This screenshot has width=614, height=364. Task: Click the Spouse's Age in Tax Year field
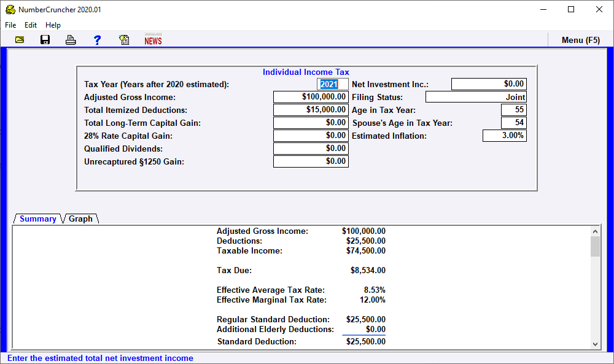pyautogui.click(x=514, y=123)
